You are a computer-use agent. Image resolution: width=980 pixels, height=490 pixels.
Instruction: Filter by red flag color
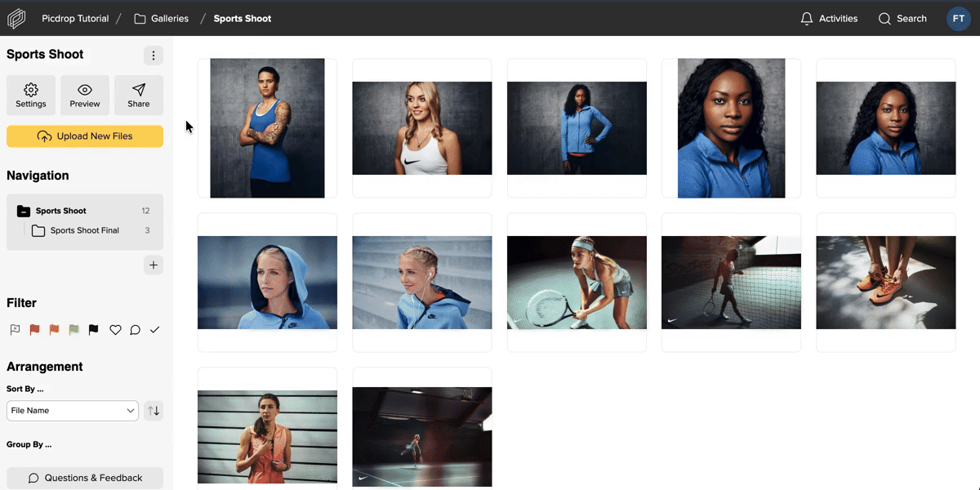coord(35,330)
